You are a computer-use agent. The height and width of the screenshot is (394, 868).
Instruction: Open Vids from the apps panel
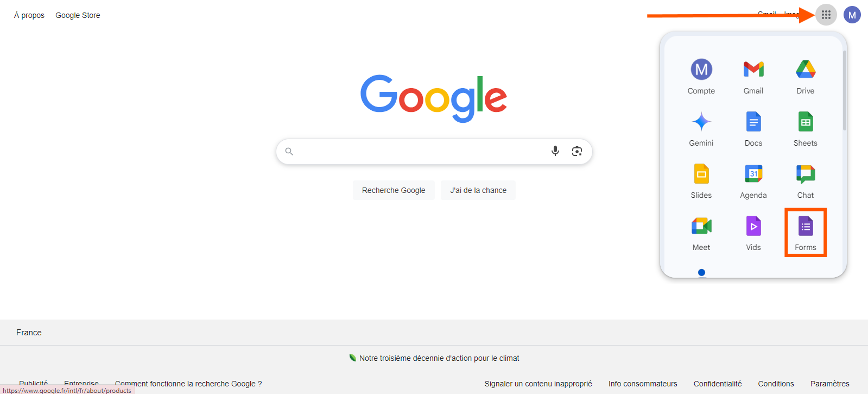[753, 233]
